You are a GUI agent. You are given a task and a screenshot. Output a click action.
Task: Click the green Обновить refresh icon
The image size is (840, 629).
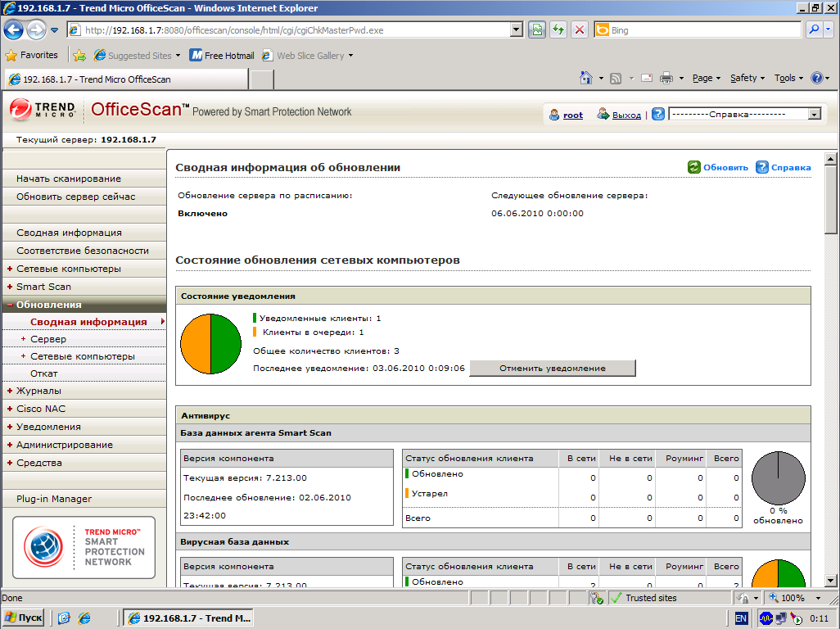point(693,167)
